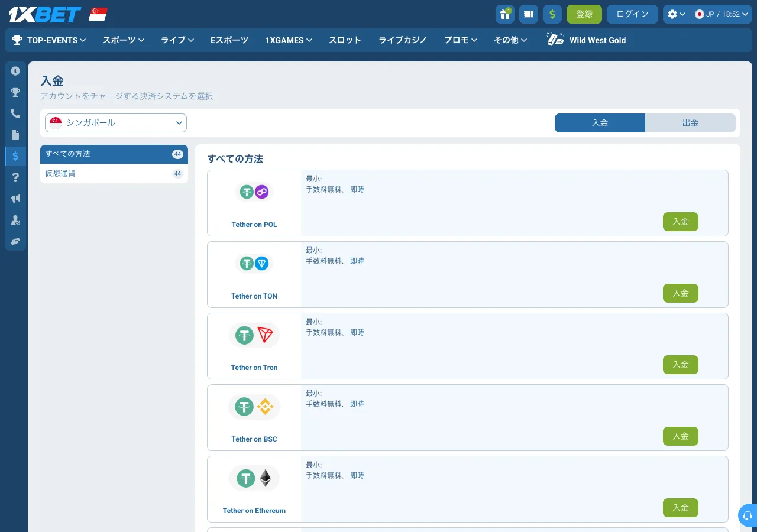Expand the 1XGAMES menu

289,40
